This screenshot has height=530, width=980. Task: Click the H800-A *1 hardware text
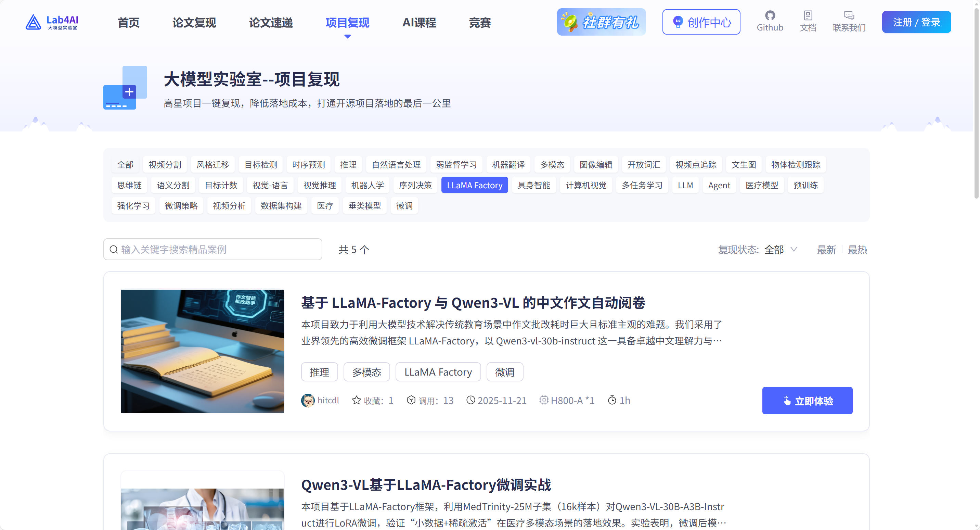(x=572, y=401)
